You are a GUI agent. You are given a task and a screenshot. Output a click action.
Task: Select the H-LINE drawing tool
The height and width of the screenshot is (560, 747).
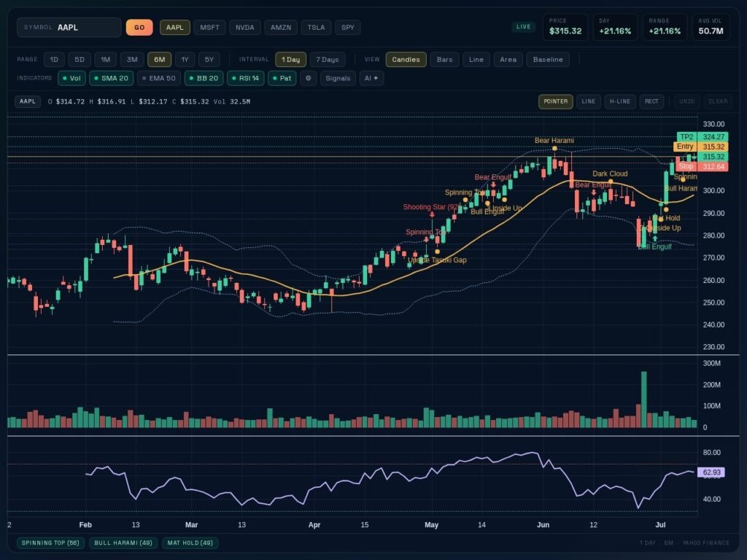pos(620,101)
